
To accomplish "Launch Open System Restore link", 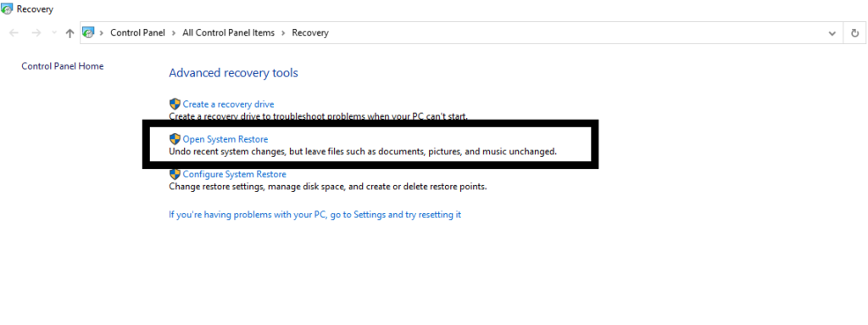I will [225, 139].
